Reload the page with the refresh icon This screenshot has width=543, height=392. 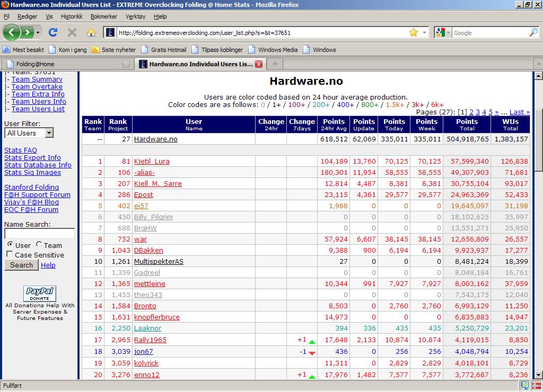point(53,32)
